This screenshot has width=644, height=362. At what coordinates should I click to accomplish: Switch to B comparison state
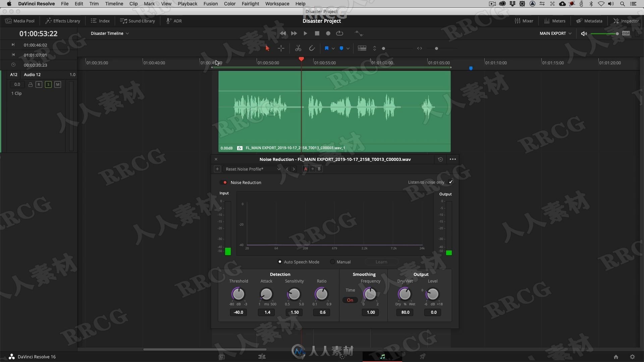319,169
